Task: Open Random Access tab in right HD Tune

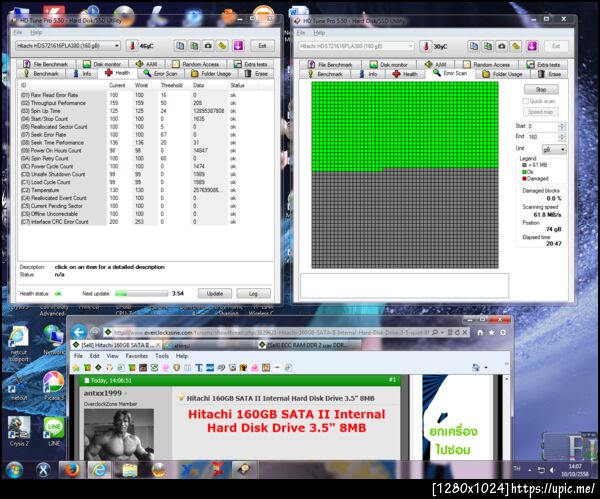Action: (486, 65)
